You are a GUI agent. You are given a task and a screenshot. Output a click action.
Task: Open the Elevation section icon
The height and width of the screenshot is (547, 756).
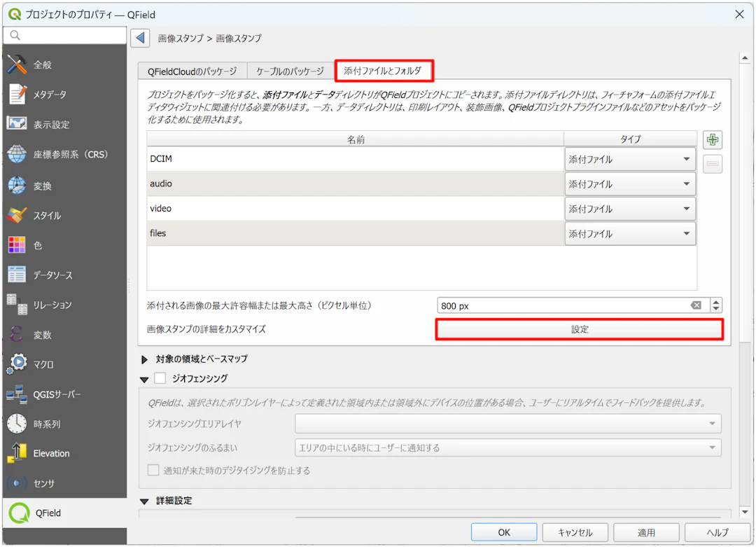click(17, 453)
